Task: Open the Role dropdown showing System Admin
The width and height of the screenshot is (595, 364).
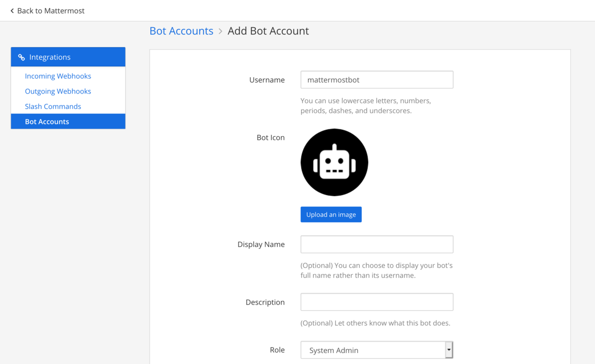Action: [377, 350]
